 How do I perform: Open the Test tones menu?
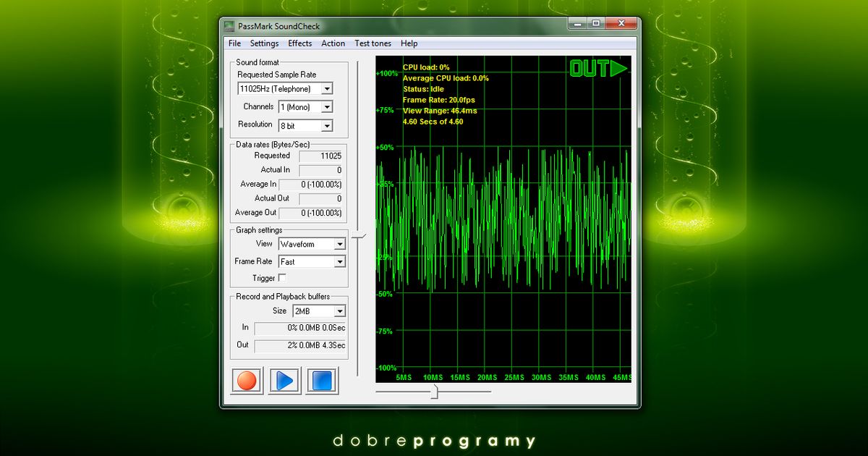(373, 43)
